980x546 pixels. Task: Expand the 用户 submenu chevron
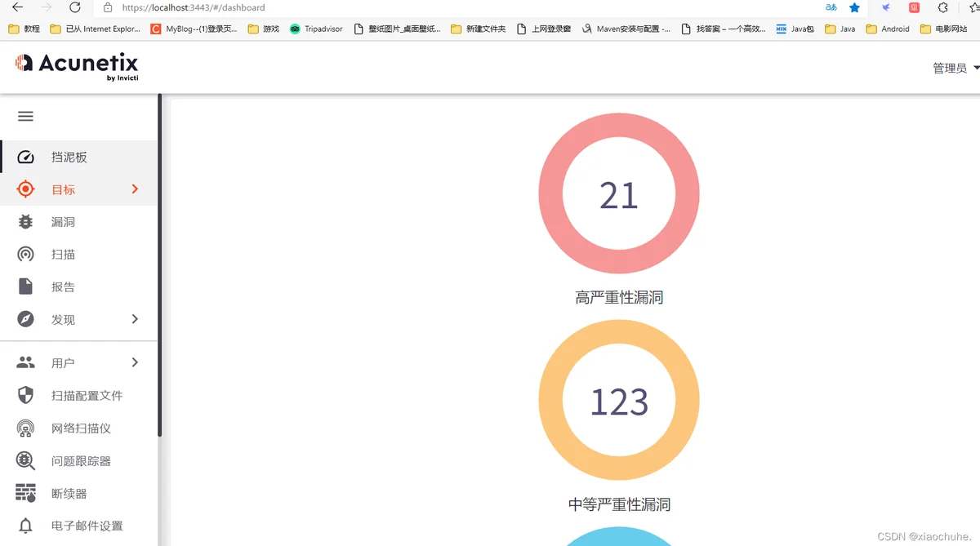[x=135, y=362]
